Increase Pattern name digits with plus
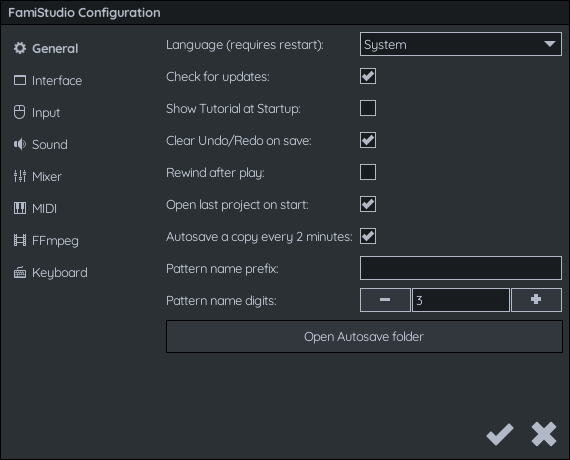Image resolution: width=570 pixels, height=460 pixels. [x=536, y=300]
